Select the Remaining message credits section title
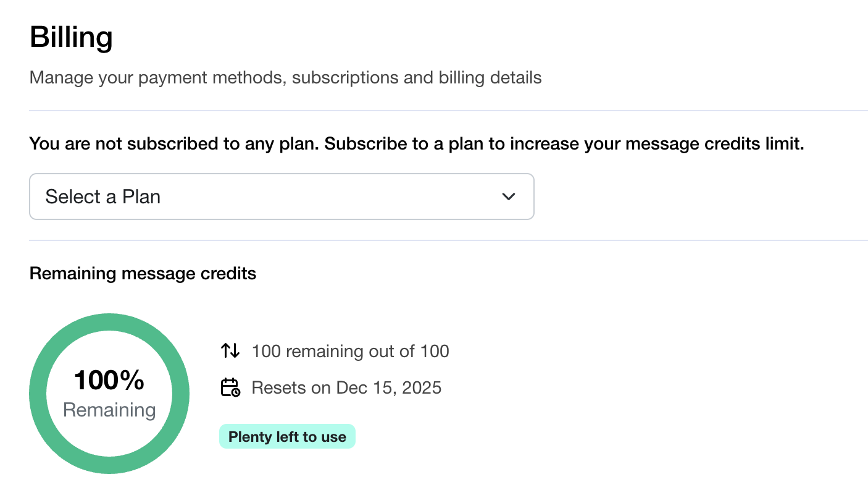Screen dimensions: 868x503 tap(143, 273)
